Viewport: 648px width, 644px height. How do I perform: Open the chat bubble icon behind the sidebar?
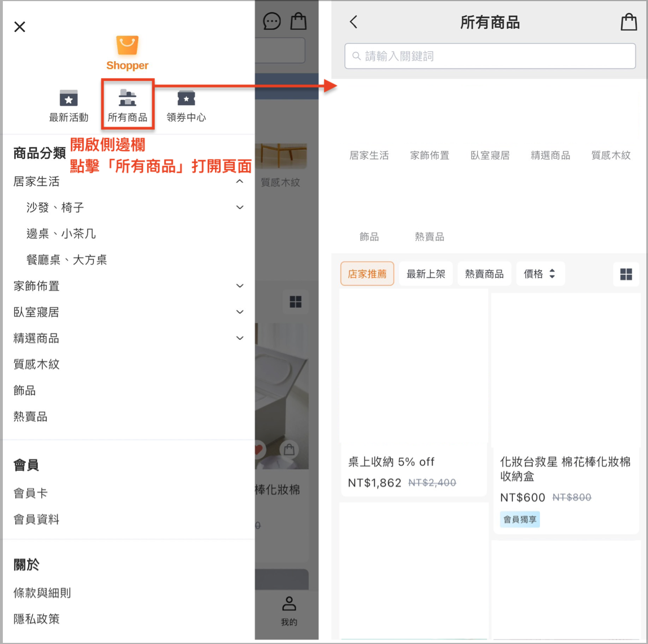(x=271, y=21)
